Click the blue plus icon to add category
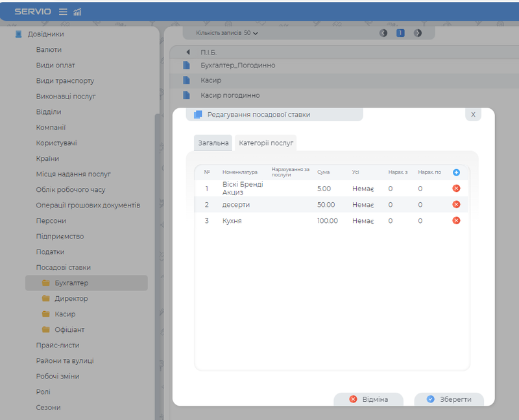This screenshot has width=519, height=420. click(456, 172)
